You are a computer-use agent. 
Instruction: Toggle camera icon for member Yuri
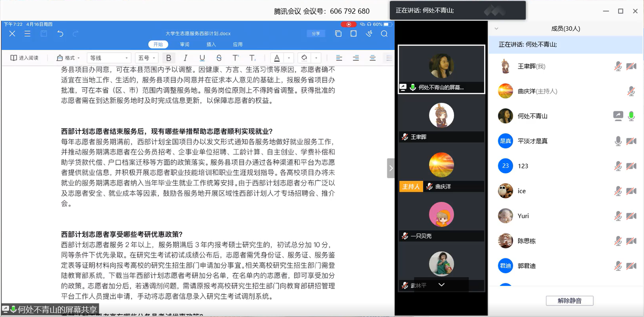coord(631,216)
